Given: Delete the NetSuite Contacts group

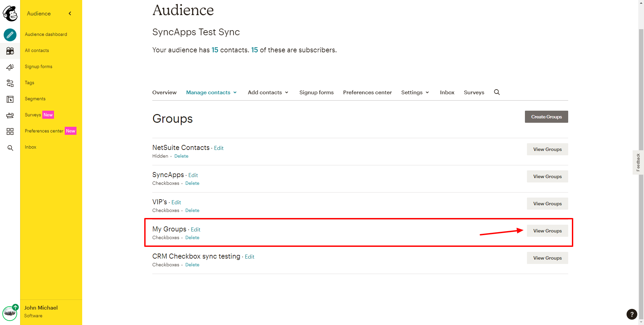Looking at the screenshot, I should [x=181, y=156].
